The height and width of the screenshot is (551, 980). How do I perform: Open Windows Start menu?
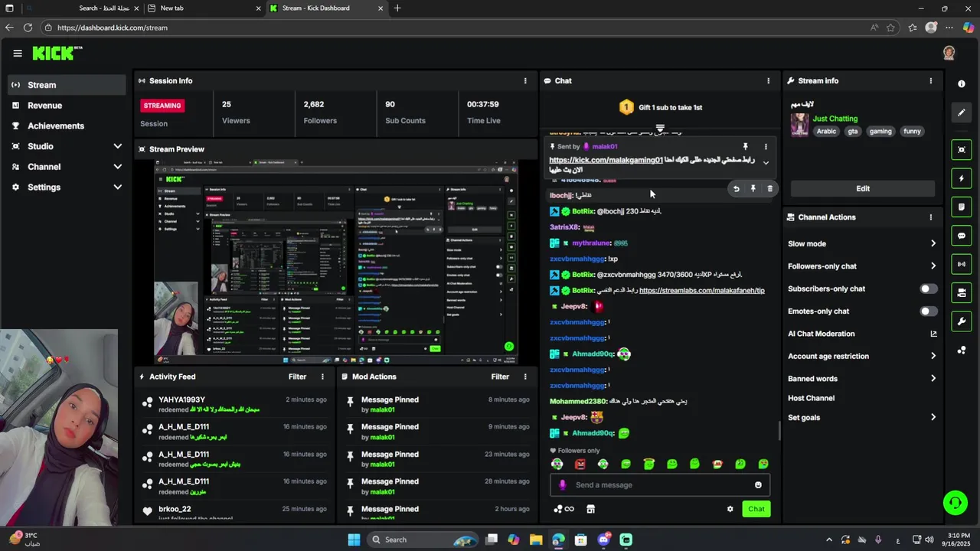click(x=354, y=540)
